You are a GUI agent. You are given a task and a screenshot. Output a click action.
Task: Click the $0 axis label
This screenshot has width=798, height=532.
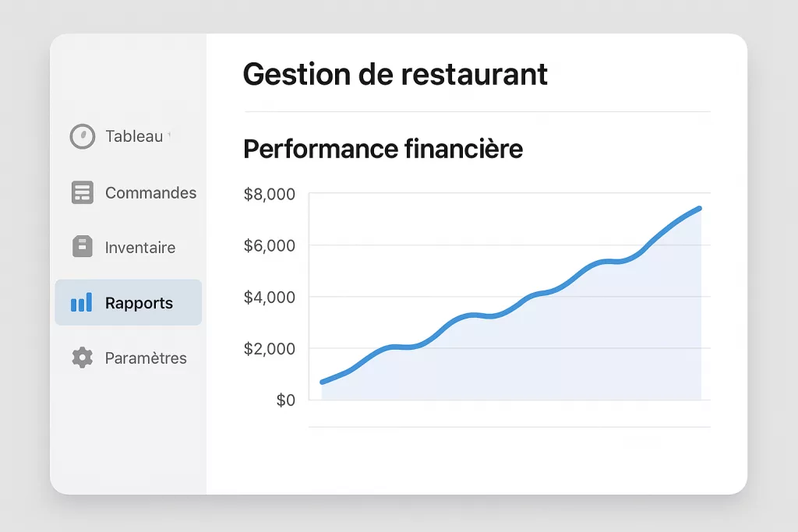pyautogui.click(x=286, y=400)
